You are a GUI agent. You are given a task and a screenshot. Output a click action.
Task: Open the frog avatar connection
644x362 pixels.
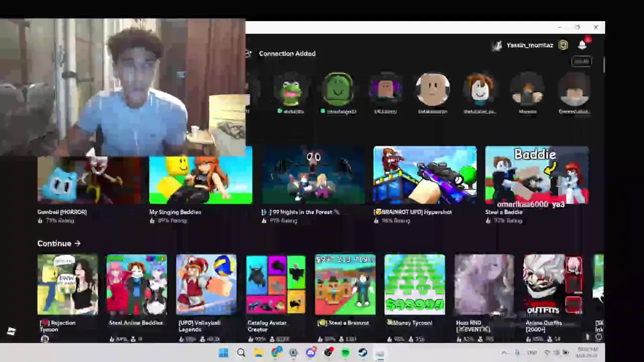(291, 89)
